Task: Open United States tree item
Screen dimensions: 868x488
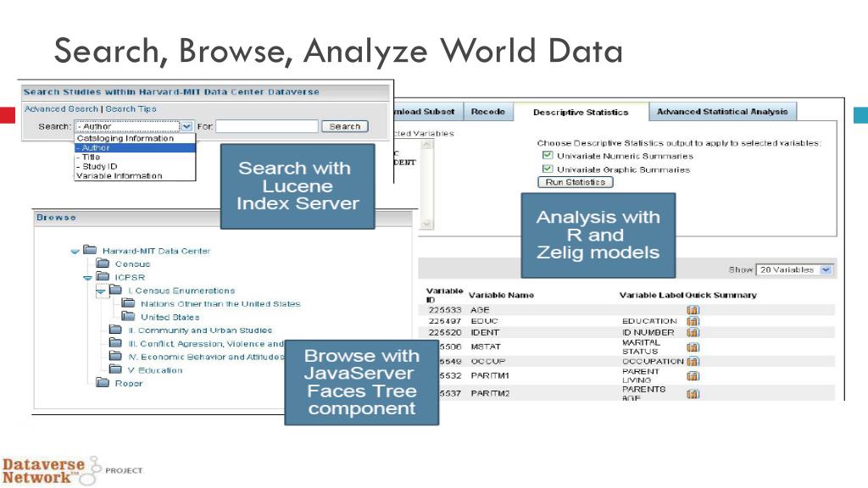Action: click(170, 317)
